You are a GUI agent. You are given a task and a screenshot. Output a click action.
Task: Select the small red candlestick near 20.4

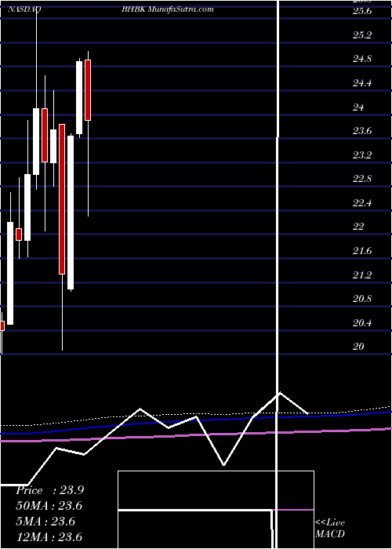[2, 325]
